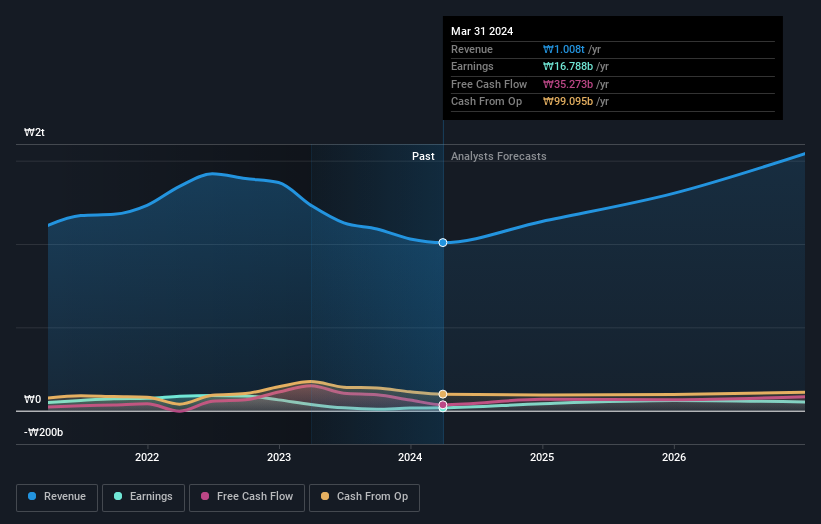This screenshot has width=821, height=524.
Task: Click the ₩2t y-axis label
Action: (x=35, y=132)
